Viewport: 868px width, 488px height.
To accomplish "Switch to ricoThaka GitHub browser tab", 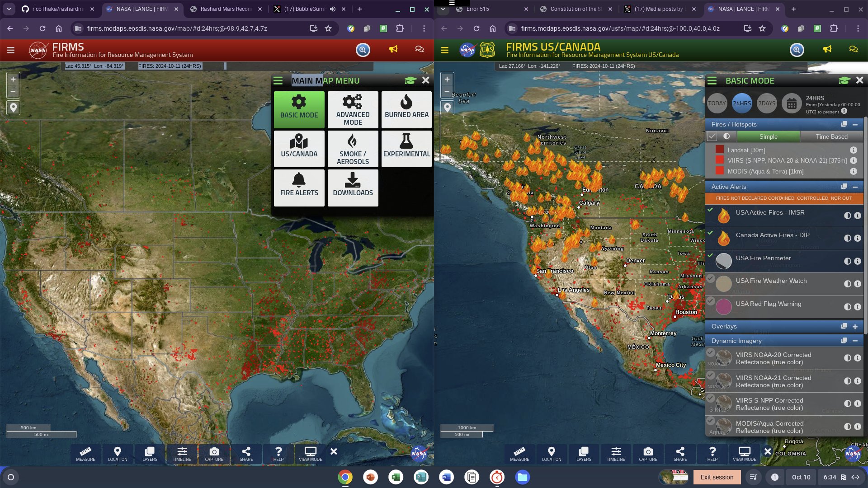I will 57,9.
